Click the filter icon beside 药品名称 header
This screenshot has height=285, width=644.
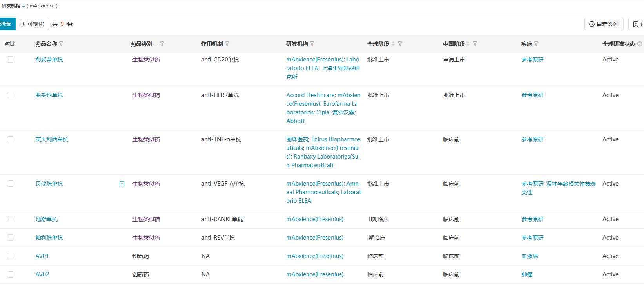click(61, 44)
